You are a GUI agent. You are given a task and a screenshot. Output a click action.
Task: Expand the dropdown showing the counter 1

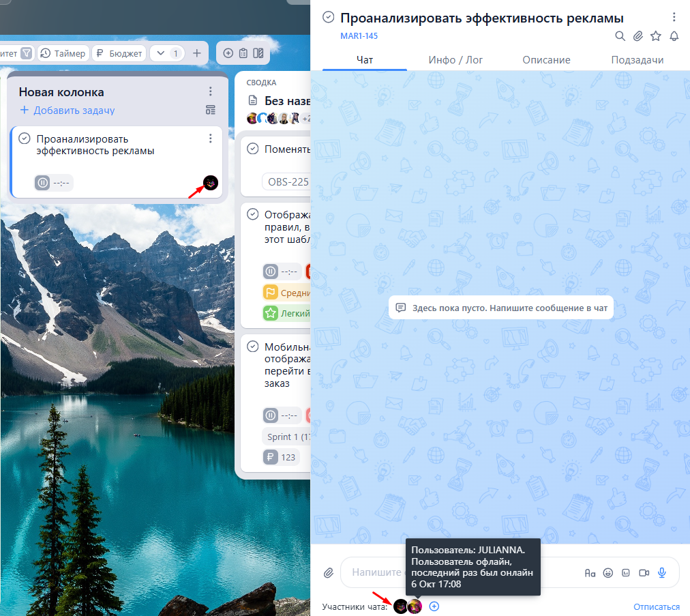click(x=167, y=53)
